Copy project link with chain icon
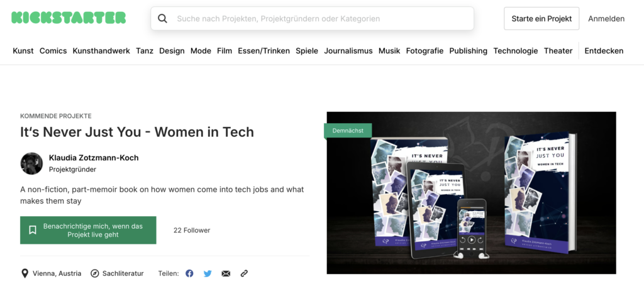Viewport: 644px width, 294px height. click(244, 273)
